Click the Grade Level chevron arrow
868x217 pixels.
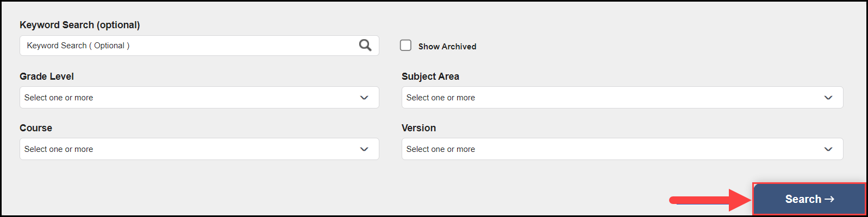[364, 98]
